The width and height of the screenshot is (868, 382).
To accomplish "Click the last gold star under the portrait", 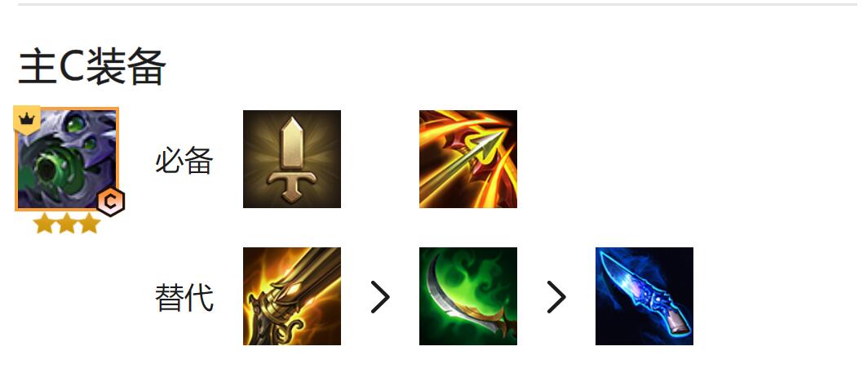I will [x=89, y=224].
